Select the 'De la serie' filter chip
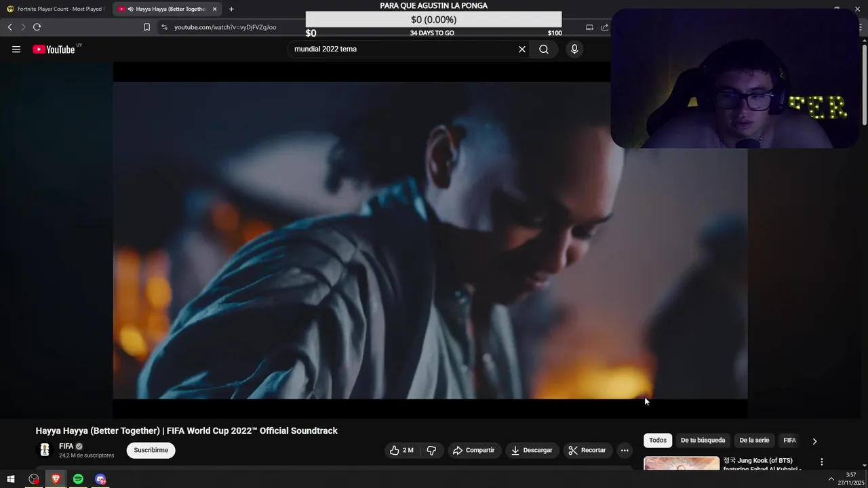Viewport: 868px width, 488px height. coord(754,441)
